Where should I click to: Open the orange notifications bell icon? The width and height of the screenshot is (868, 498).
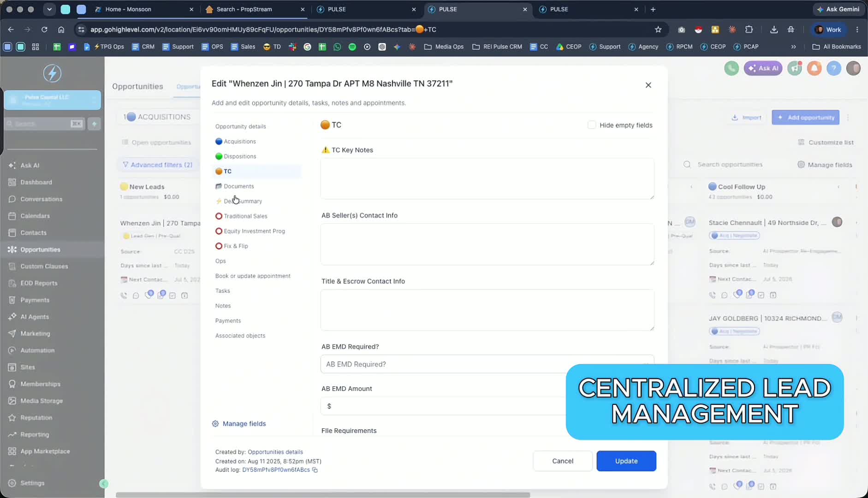814,68
